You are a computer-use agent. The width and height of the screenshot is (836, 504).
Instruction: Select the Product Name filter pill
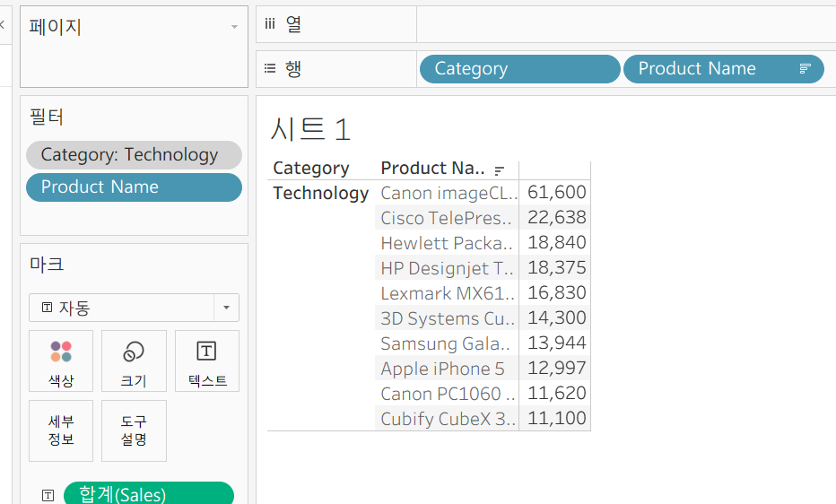[134, 187]
